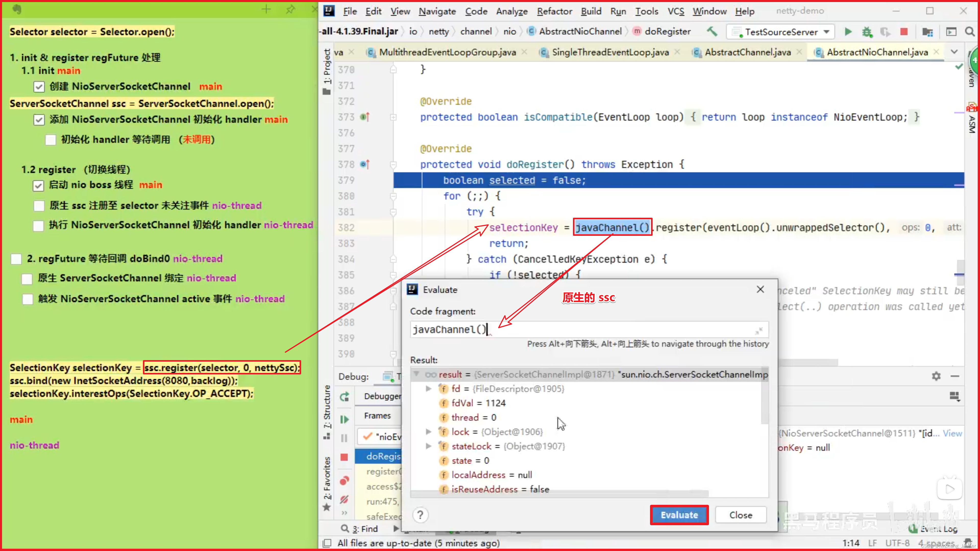Click the Build project hammer icon
The width and height of the screenshot is (980, 551).
(712, 32)
